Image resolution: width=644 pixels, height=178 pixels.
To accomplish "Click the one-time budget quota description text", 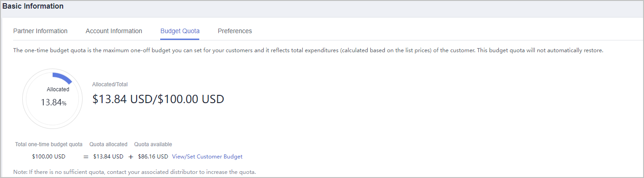I will 308,50.
